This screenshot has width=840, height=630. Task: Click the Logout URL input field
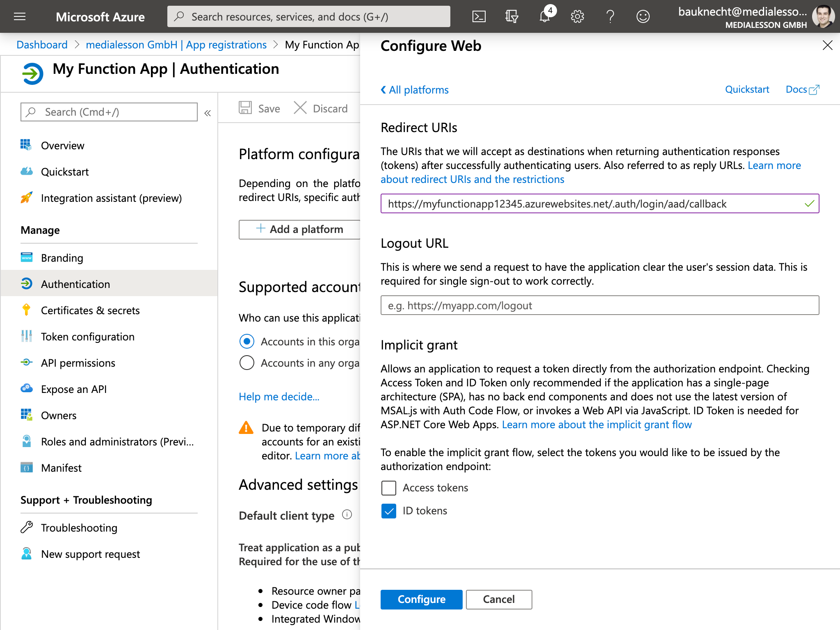coord(600,306)
